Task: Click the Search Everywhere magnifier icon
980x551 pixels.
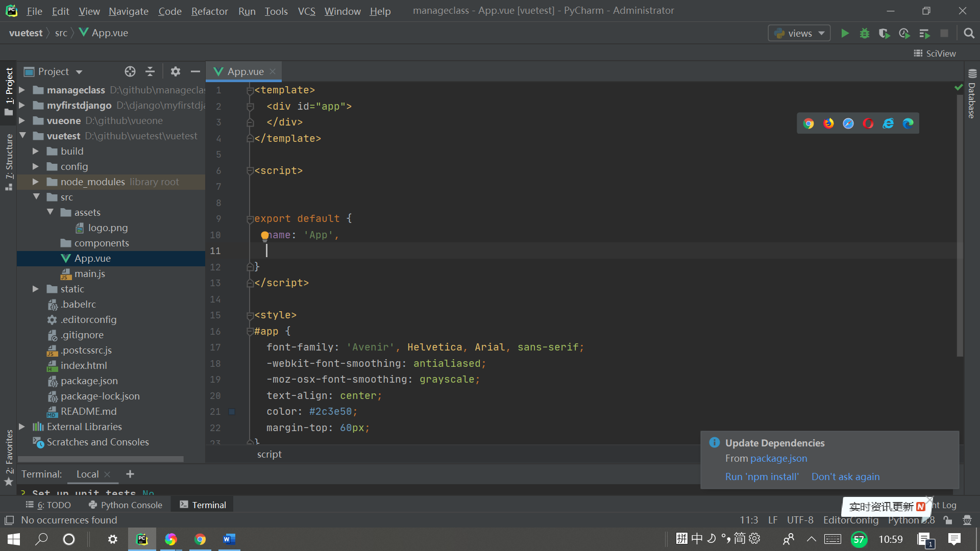Action: tap(969, 33)
